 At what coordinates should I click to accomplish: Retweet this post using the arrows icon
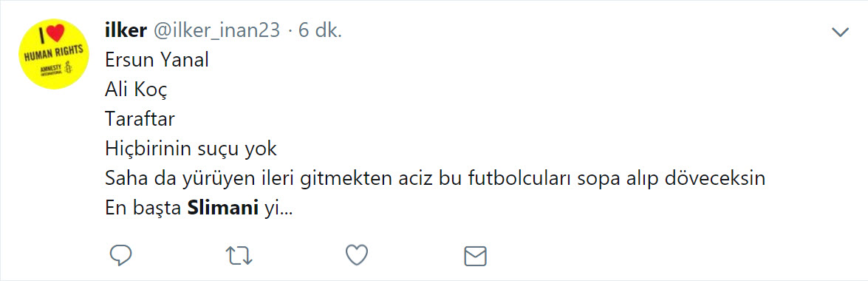[239, 256]
